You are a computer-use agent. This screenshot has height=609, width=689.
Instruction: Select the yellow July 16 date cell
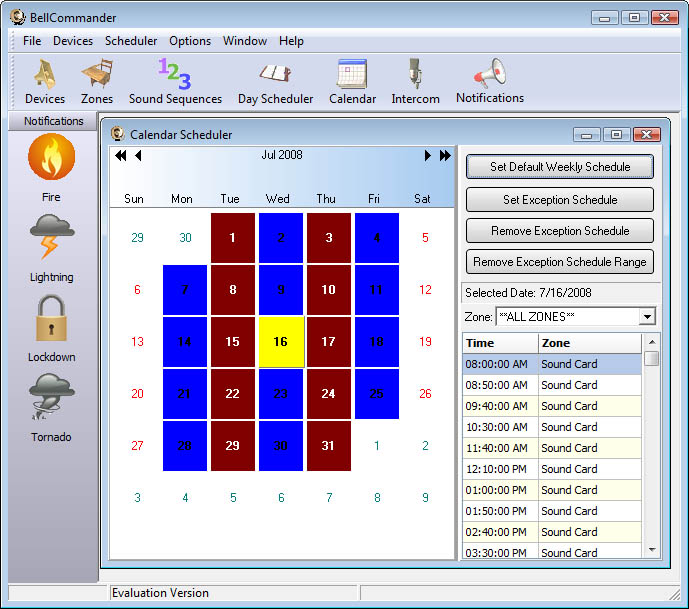click(281, 342)
